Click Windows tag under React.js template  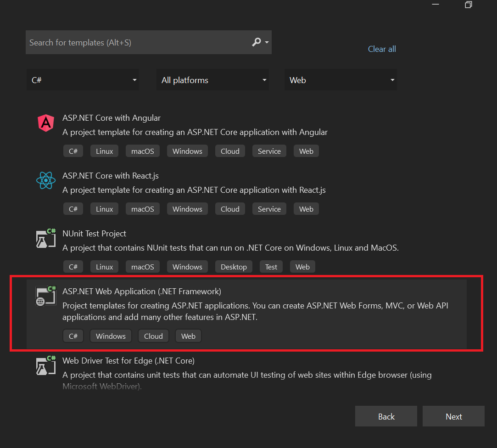click(x=187, y=209)
